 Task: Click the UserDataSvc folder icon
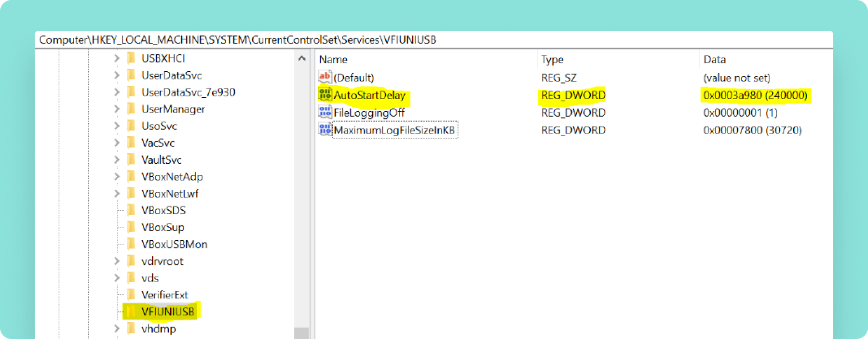click(131, 75)
